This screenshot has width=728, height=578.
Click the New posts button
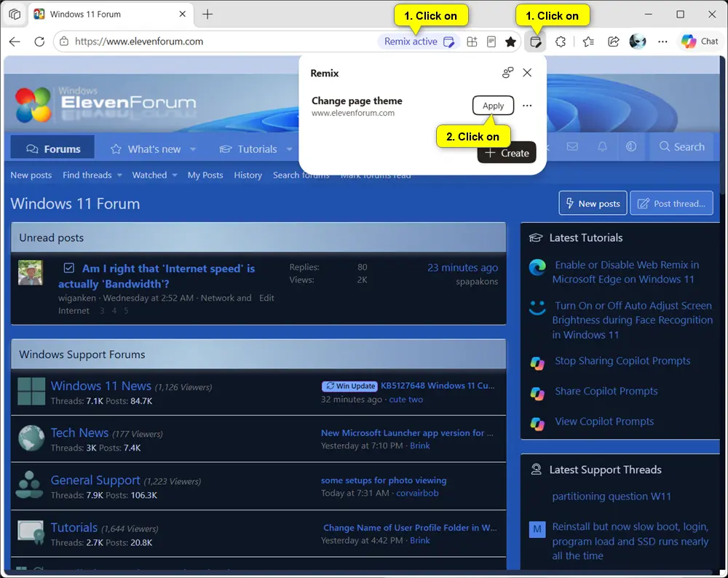(x=593, y=203)
